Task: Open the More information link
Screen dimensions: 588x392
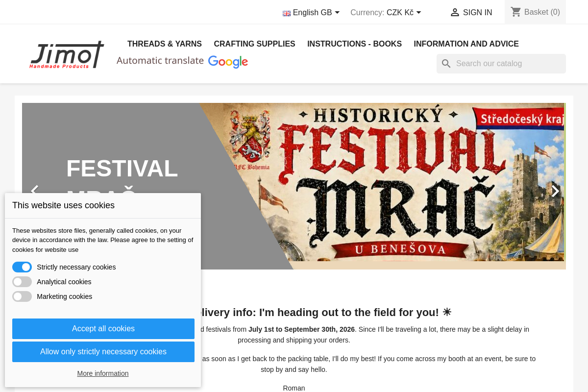Action: pos(103,373)
